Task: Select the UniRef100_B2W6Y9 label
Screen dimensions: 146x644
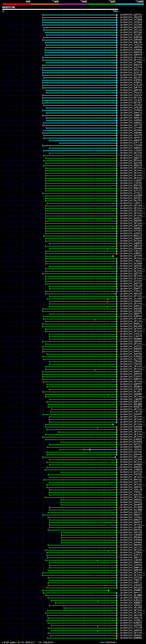Action: pos(131,623)
